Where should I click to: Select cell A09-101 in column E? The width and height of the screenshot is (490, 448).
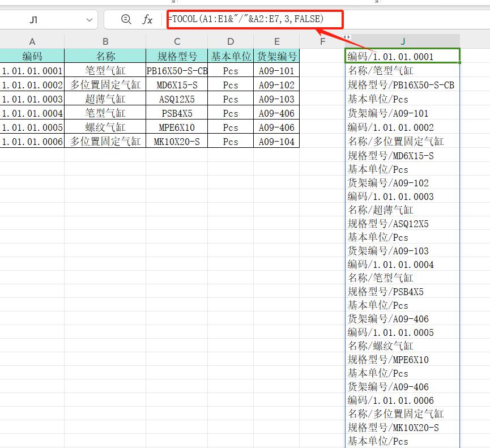pos(276,70)
